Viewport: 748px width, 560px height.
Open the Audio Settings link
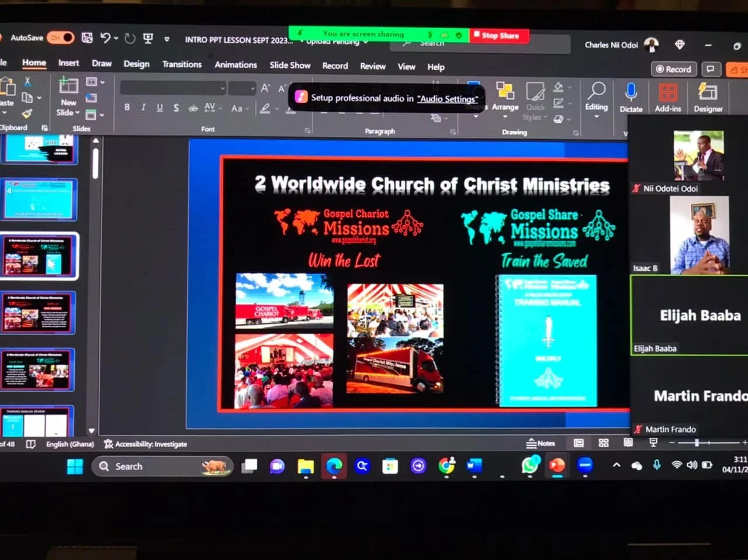[x=448, y=99]
